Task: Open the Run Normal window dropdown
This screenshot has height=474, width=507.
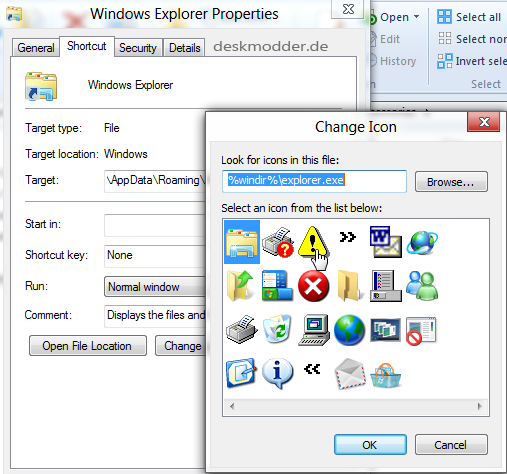Action: [155, 287]
